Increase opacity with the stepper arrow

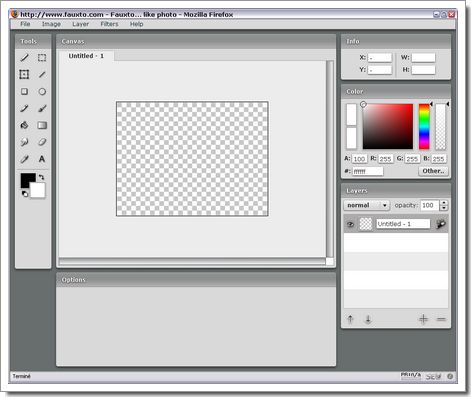pos(444,203)
